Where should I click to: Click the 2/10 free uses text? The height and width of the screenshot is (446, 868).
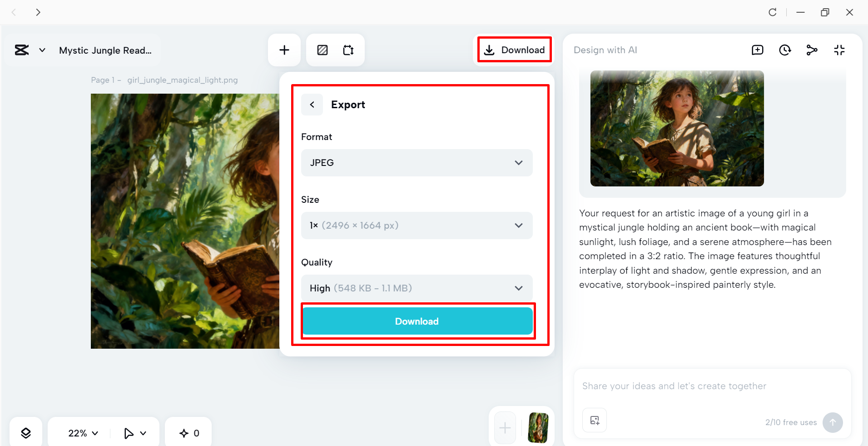791,422
